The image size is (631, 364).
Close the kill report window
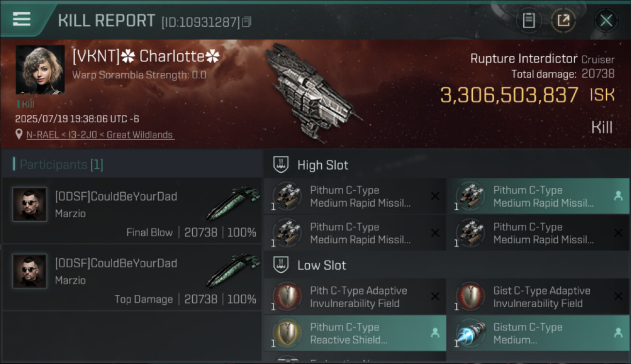pyautogui.click(x=606, y=20)
